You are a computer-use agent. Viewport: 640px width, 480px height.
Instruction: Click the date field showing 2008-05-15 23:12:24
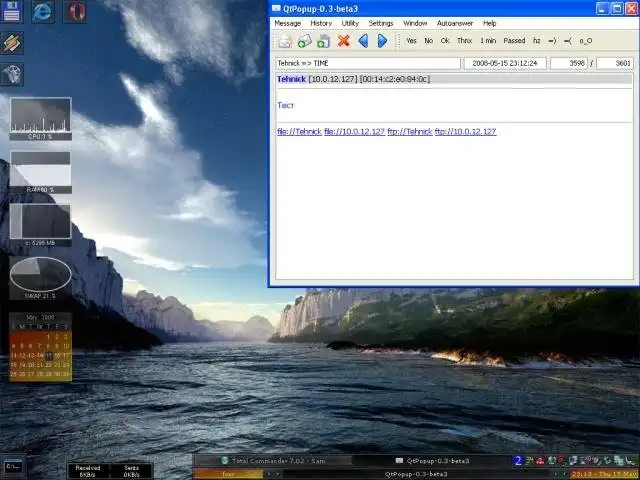[x=505, y=63]
